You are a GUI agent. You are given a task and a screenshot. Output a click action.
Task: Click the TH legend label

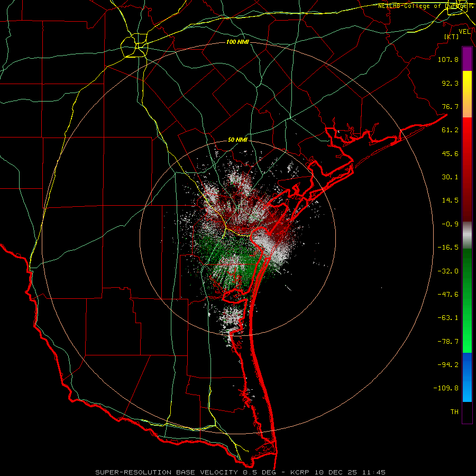(454, 412)
